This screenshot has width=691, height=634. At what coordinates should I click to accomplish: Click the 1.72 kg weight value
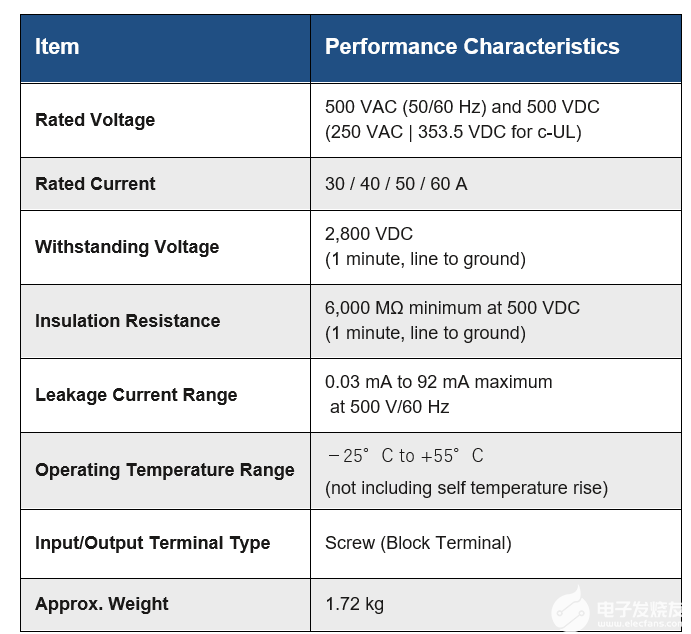pos(354,604)
